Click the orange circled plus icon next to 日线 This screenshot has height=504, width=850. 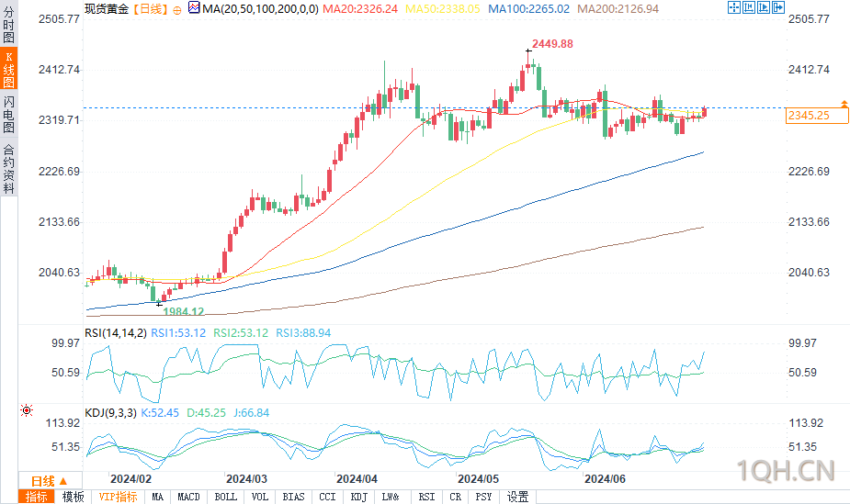click(176, 10)
